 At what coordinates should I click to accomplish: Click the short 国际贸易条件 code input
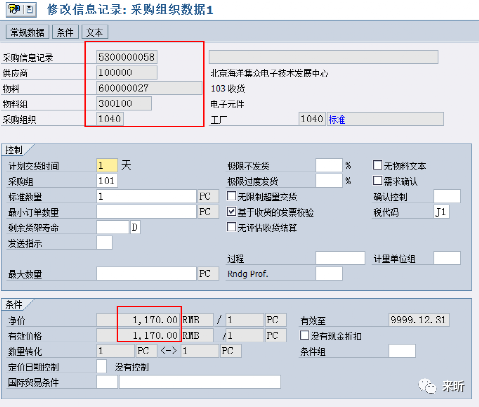pos(107,382)
